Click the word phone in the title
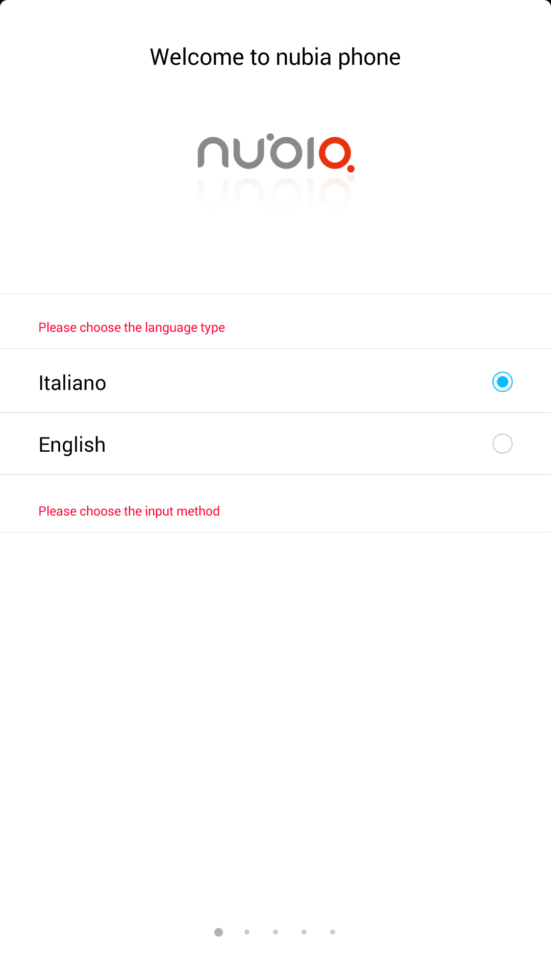Viewport: 551px width, 980px height. tap(369, 58)
